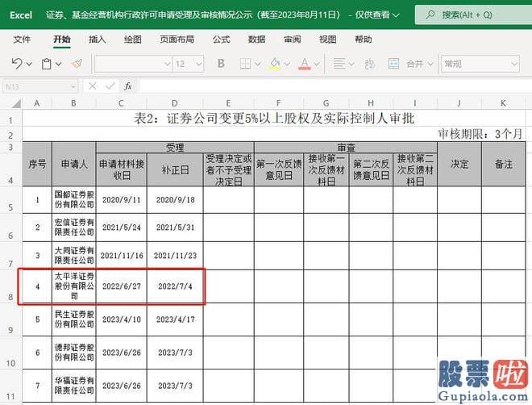Image resolution: width=532 pixels, height=405 pixels.
Task: Click the Merge cells icon
Action: point(393,64)
